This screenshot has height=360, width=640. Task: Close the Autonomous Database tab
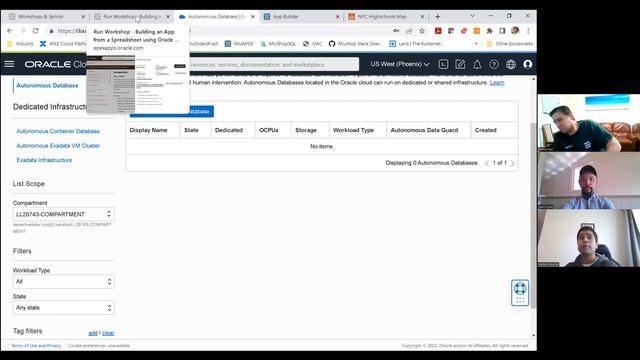click(253, 17)
